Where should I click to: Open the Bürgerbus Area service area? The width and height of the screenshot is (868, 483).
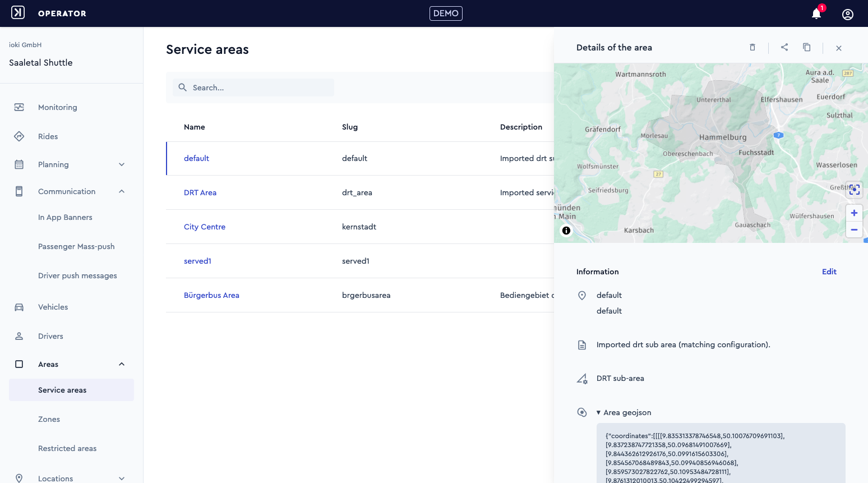tap(211, 296)
